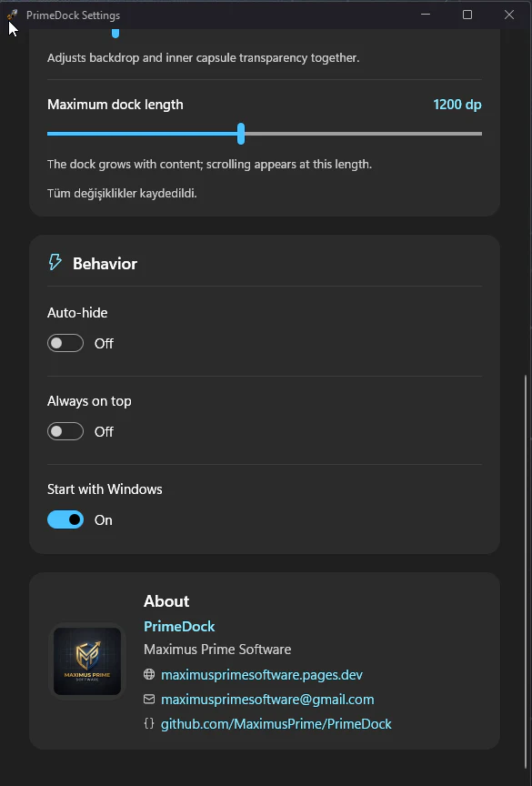532x786 pixels.
Task: Click the PrimeDock app icon in title bar
Action: tap(13, 15)
